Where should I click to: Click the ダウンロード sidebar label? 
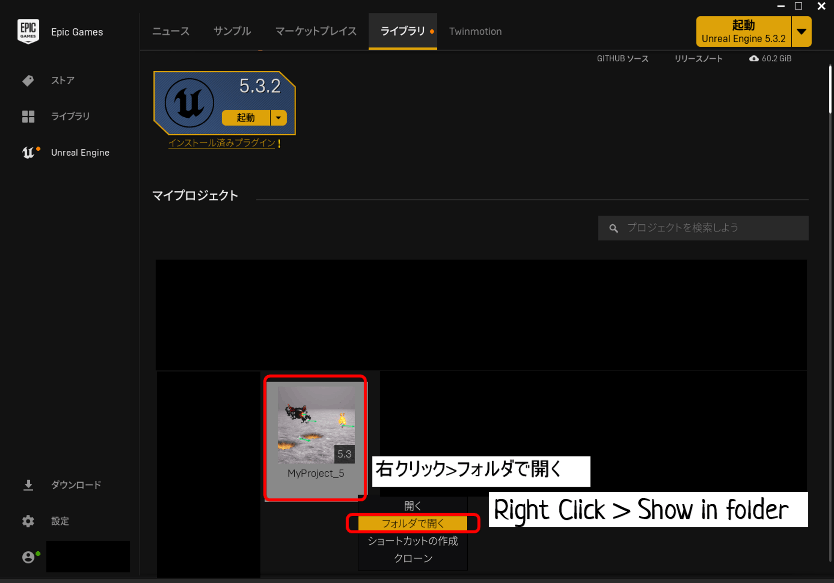click(x=76, y=485)
